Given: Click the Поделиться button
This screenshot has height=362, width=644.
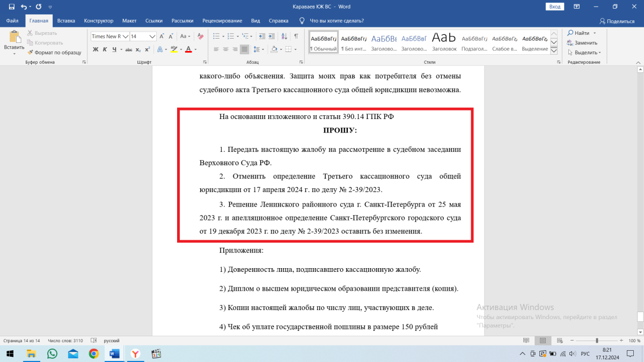Looking at the screenshot, I should [617, 21].
